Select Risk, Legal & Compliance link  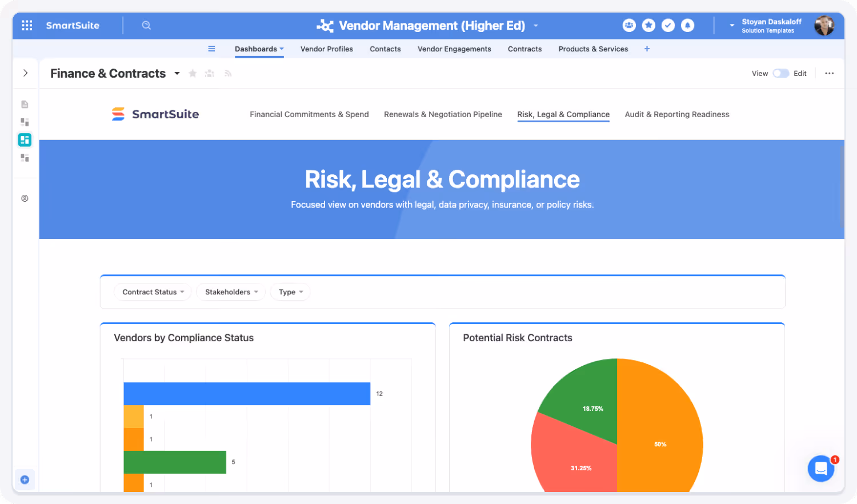563,114
